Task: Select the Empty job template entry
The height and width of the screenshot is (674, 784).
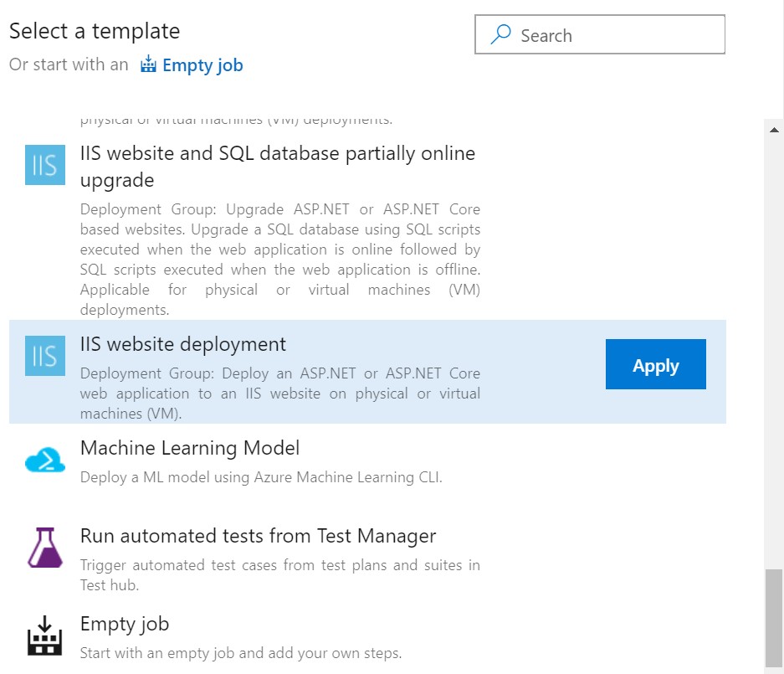Action: [125, 624]
